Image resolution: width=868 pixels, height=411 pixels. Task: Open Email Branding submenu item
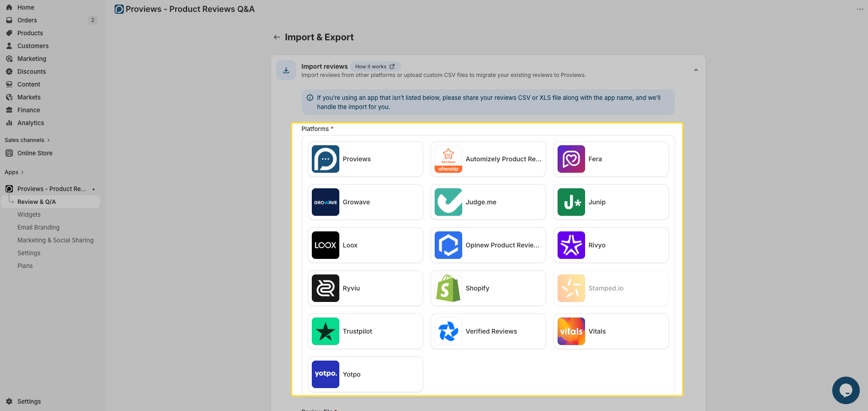click(39, 227)
